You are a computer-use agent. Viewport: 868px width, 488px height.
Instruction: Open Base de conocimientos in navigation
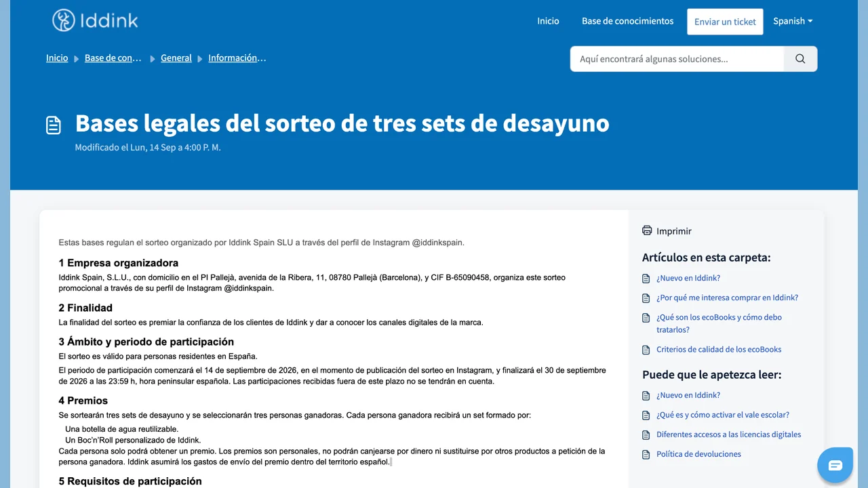627,21
